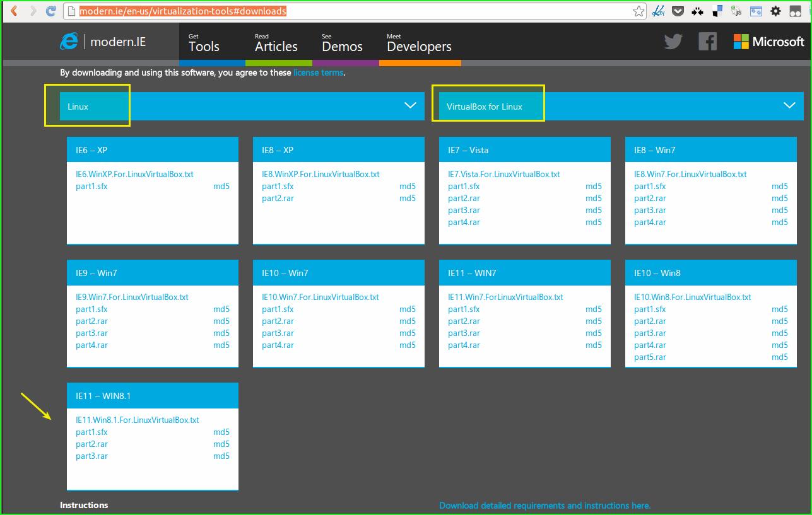Click the IE7 – Vista card header
This screenshot has height=515, width=812.
pyautogui.click(x=525, y=150)
